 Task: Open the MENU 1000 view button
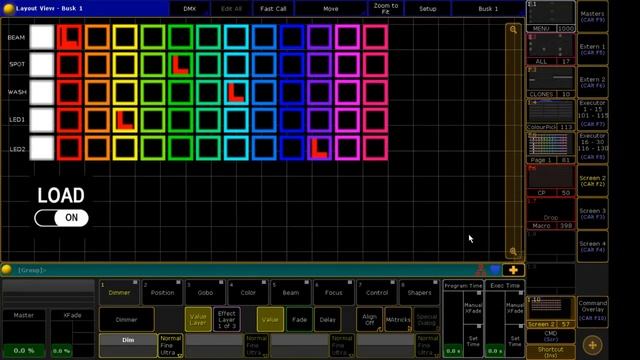[x=551, y=16]
